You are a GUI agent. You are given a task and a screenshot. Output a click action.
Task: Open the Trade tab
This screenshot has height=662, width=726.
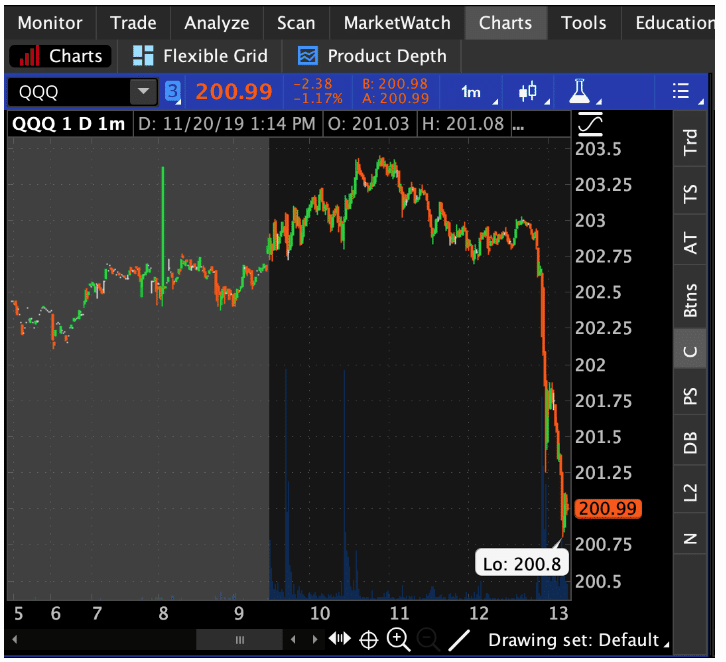pos(133,23)
